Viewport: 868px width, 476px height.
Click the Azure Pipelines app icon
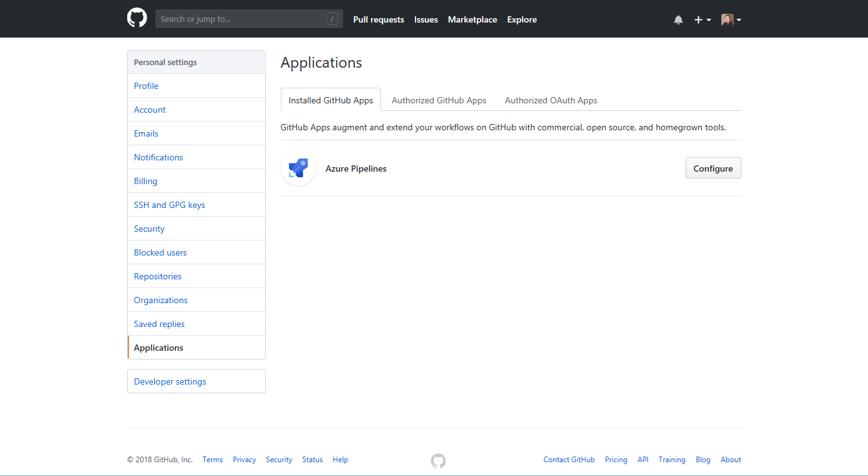(x=298, y=168)
